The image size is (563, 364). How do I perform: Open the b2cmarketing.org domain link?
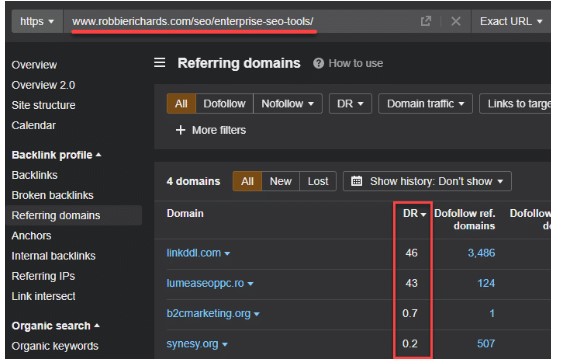pos(209,313)
